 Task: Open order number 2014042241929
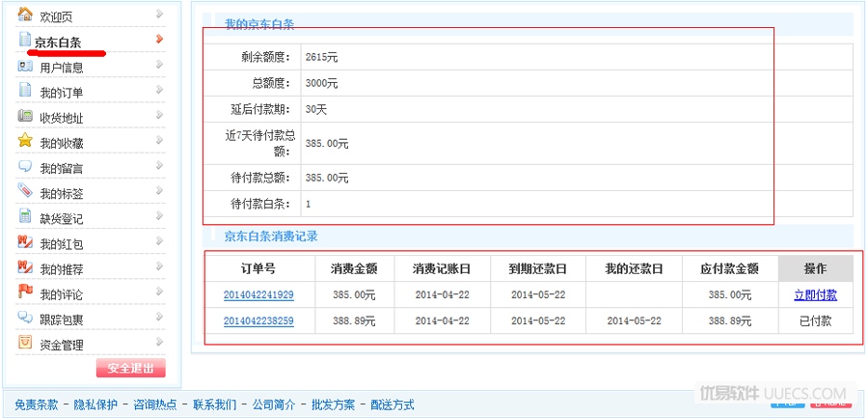258,295
